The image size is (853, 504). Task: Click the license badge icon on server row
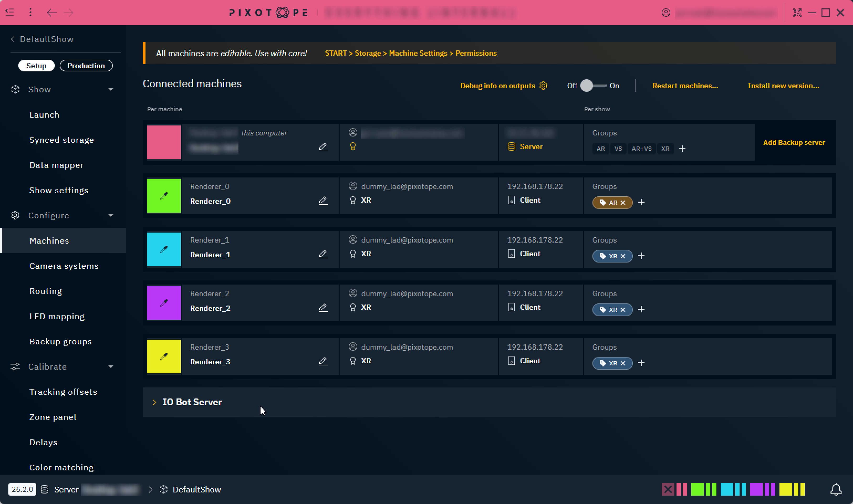point(353,146)
